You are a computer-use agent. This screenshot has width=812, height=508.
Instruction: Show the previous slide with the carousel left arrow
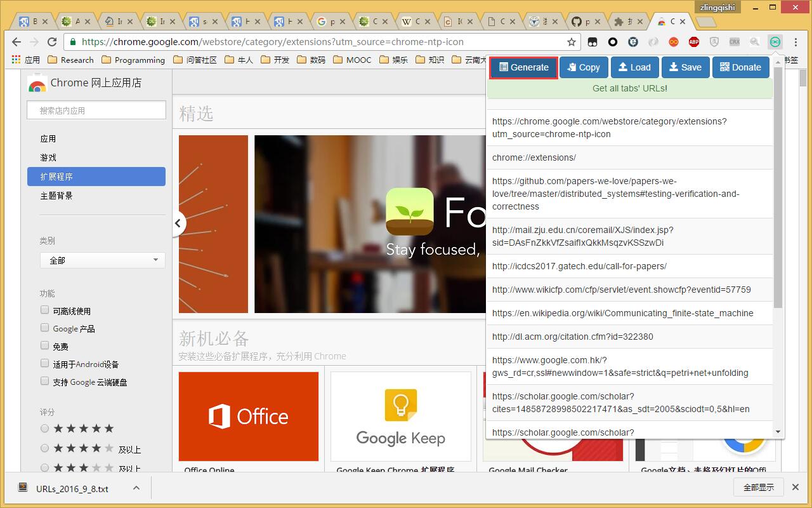click(178, 223)
